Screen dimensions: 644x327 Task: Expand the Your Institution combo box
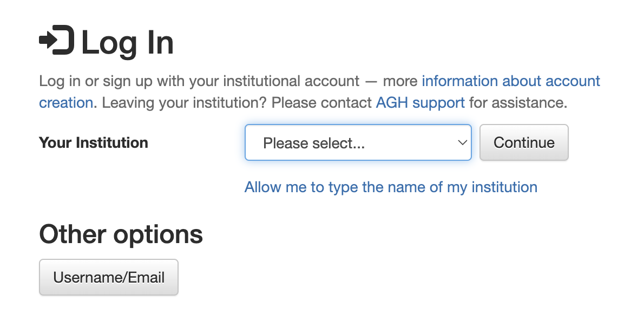pos(358,142)
